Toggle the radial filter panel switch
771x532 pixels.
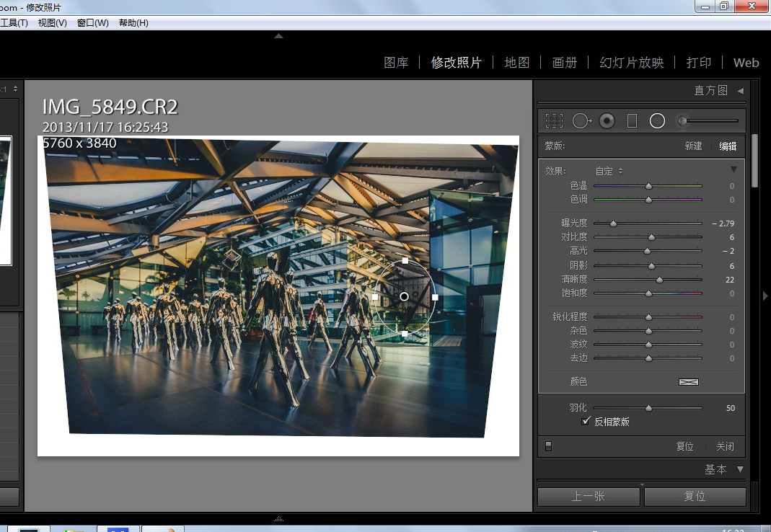pos(549,446)
